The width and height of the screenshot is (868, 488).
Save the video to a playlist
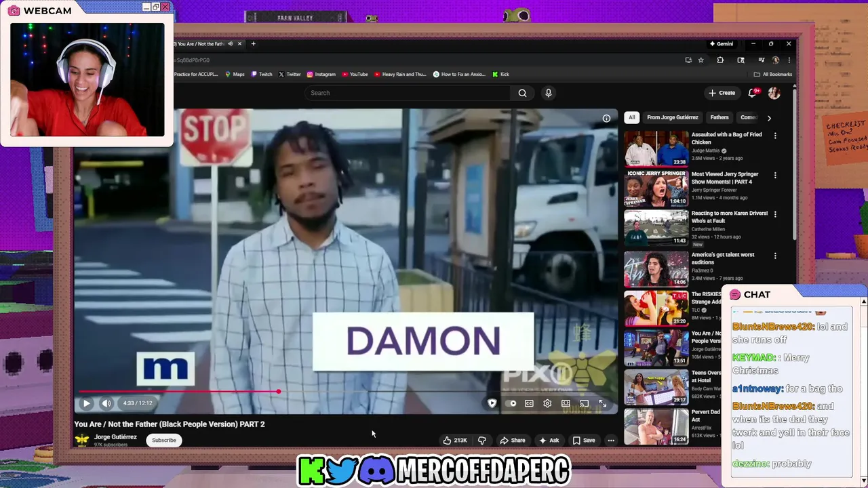(584, 441)
